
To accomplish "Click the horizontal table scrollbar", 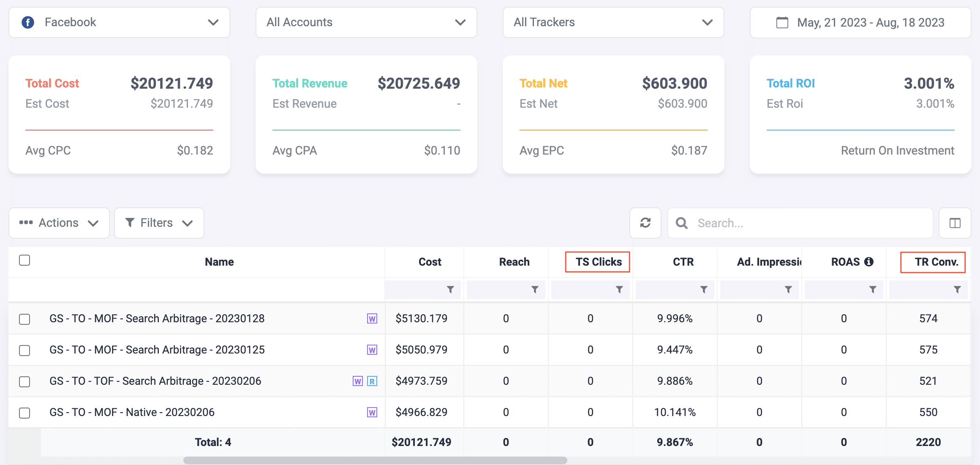I will [375, 460].
